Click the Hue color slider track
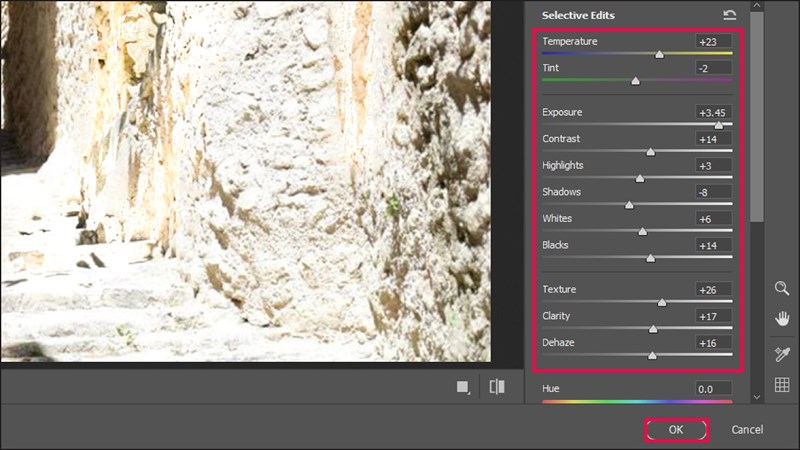Viewport: 800px width, 450px height. [x=637, y=402]
